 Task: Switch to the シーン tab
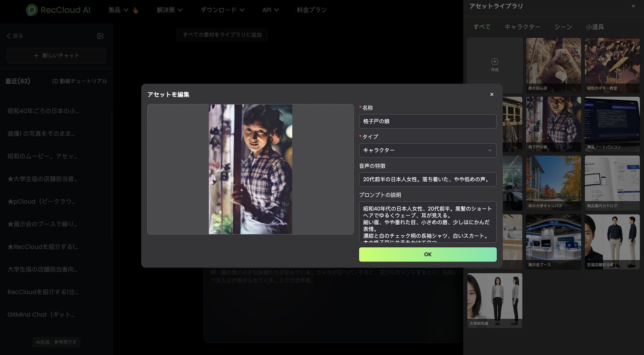pyautogui.click(x=563, y=27)
